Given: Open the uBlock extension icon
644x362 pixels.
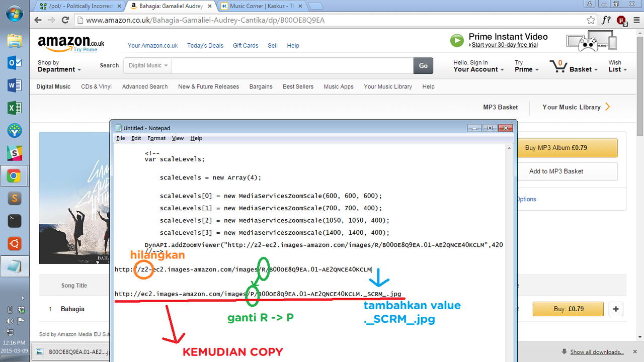Looking at the screenshot, I should (x=621, y=20).
